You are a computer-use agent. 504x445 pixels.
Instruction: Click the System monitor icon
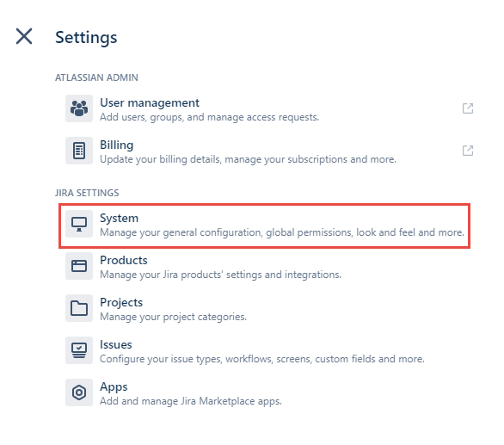tap(79, 224)
